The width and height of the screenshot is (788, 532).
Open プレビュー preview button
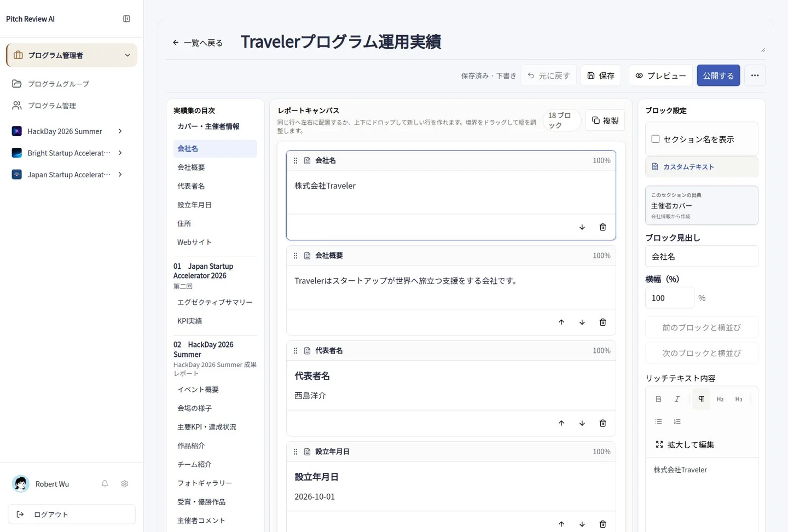(x=660, y=76)
